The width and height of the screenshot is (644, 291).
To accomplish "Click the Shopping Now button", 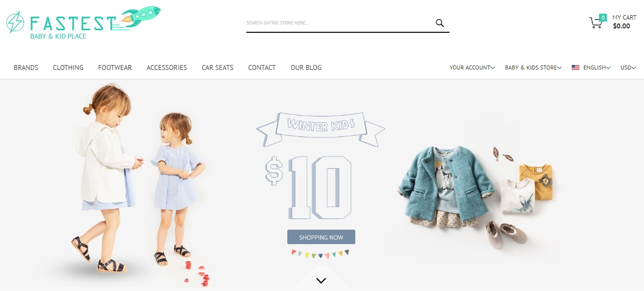I will [321, 237].
